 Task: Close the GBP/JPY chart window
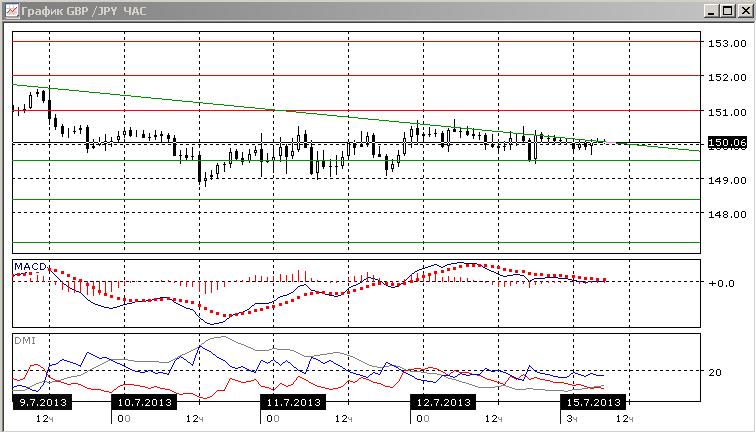tap(745, 11)
